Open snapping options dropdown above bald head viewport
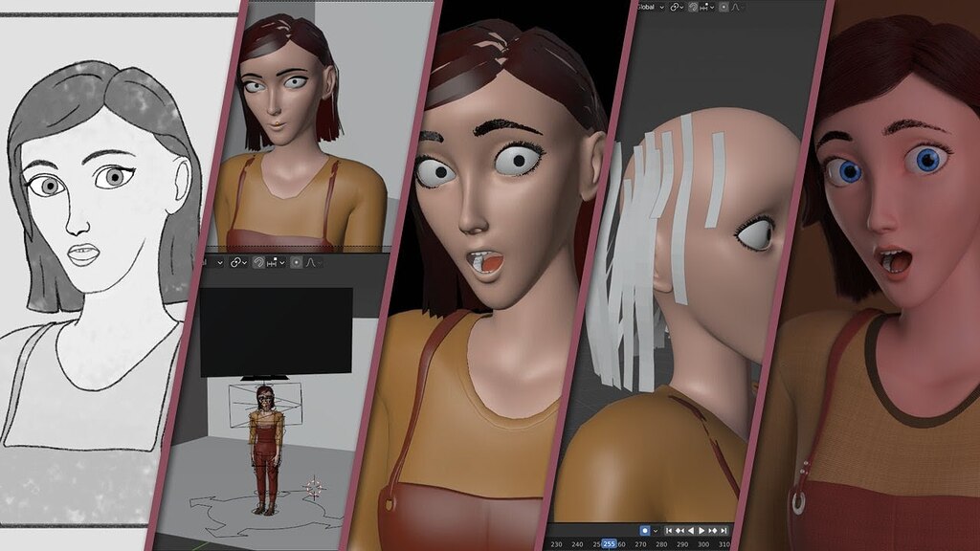Screen dimensions: 980x551 tap(707, 7)
